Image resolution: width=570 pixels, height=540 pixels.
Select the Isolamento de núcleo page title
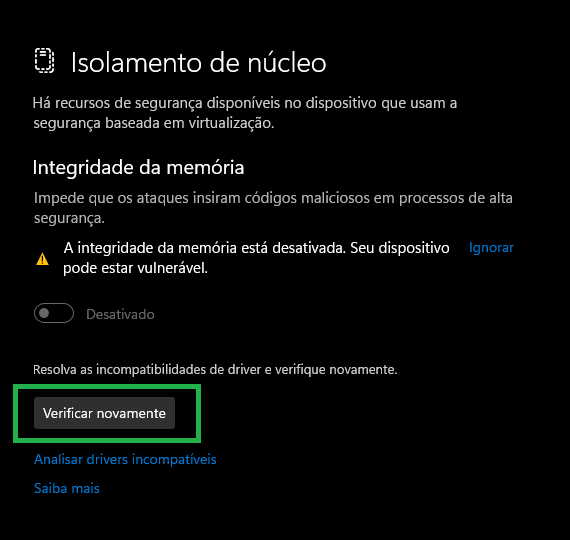pos(198,63)
